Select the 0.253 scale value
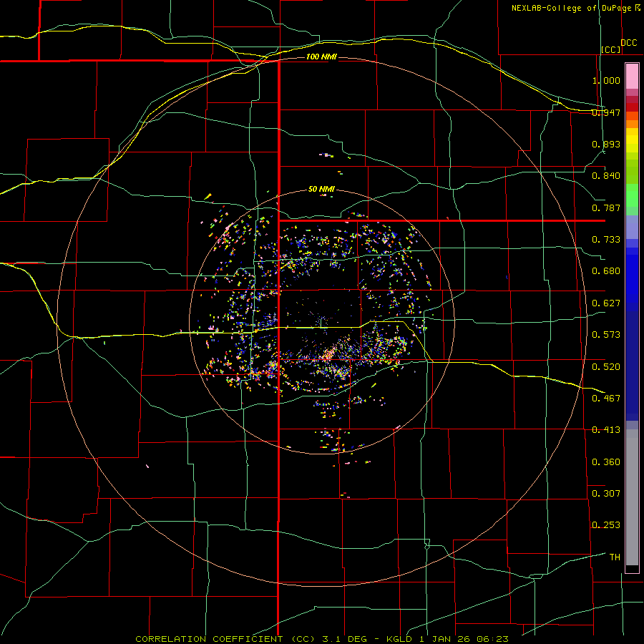The width and height of the screenshot is (644, 644). click(x=606, y=525)
